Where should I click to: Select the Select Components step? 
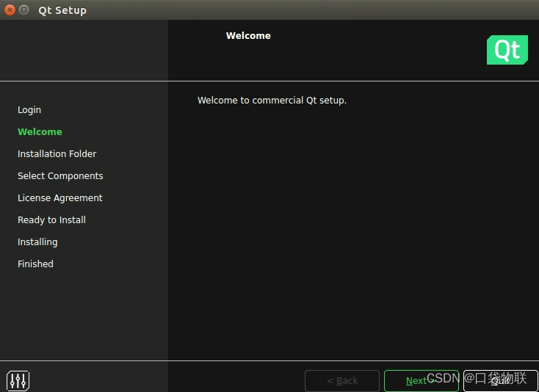pyautogui.click(x=60, y=176)
